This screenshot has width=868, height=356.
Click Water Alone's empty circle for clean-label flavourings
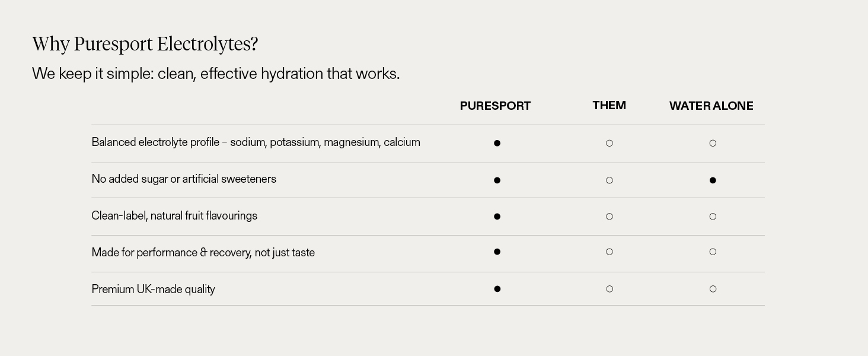click(x=713, y=217)
